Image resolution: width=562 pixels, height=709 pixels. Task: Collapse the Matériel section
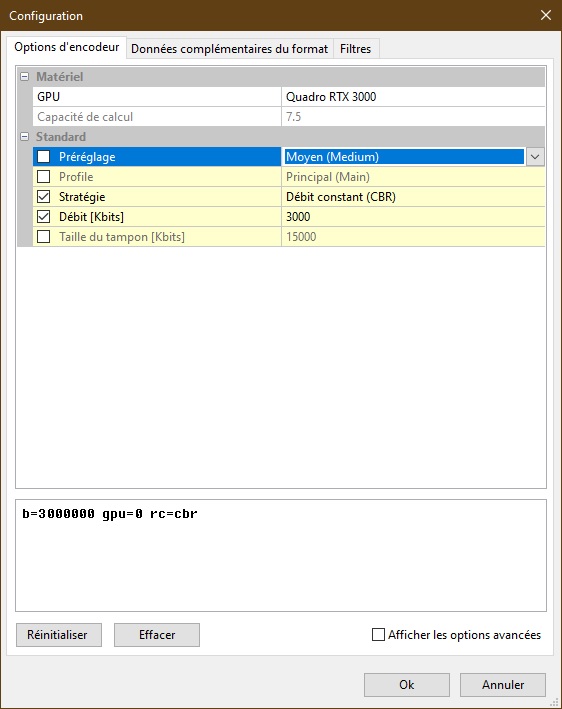click(x=25, y=77)
